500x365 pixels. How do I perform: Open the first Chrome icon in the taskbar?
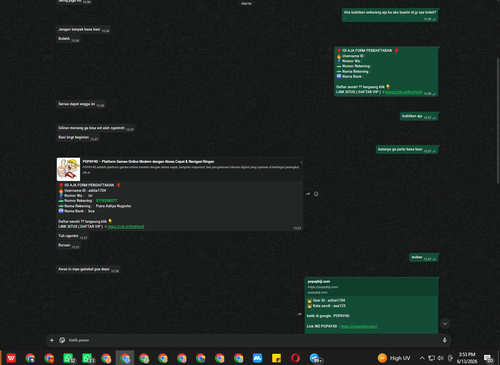point(30,358)
